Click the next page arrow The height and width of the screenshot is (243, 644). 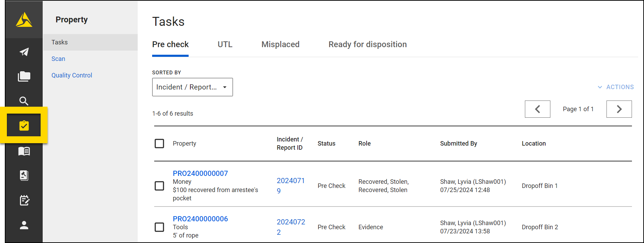(619, 109)
